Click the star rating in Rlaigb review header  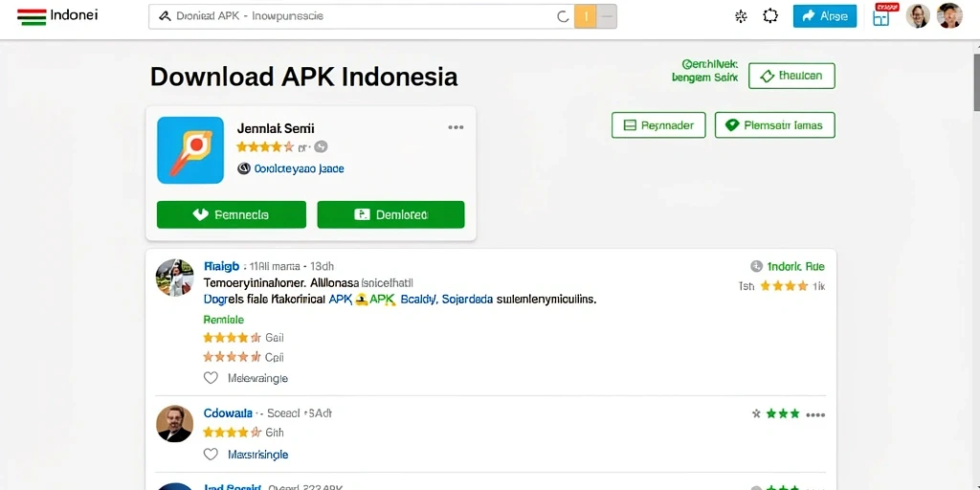pyautogui.click(x=785, y=286)
